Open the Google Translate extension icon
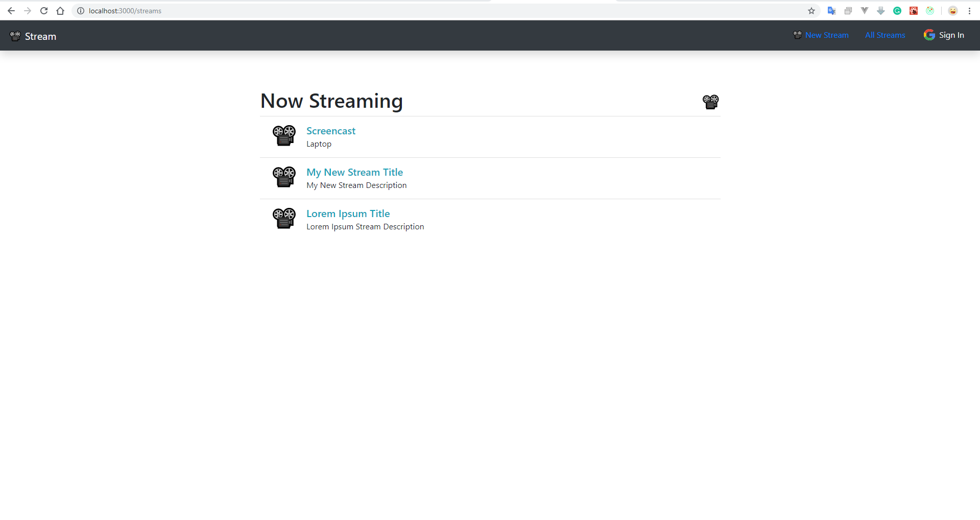 pos(831,11)
